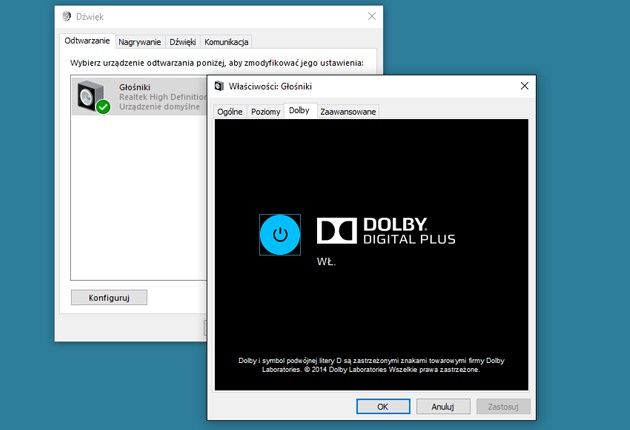Image resolution: width=630 pixels, height=430 pixels.
Task: Click the Dźwięk window title icon
Action: [67, 16]
